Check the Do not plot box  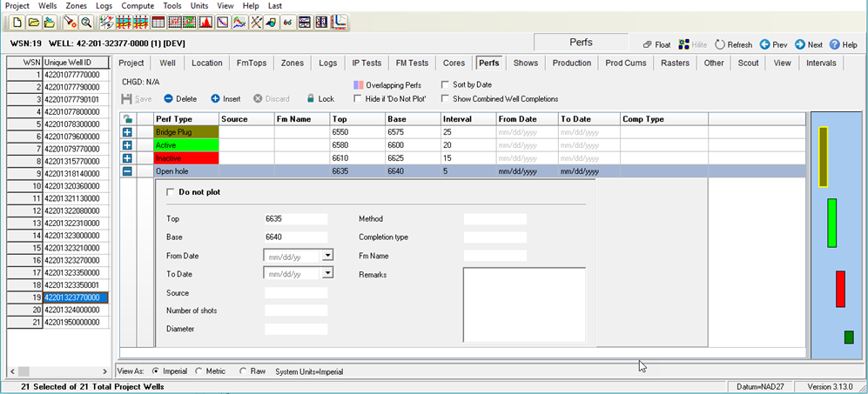pyautogui.click(x=171, y=192)
